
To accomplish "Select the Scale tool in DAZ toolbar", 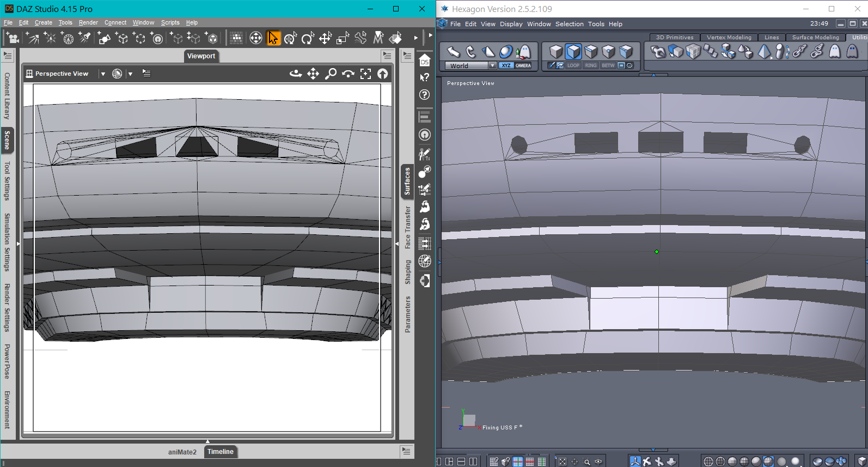I will point(343,38).
